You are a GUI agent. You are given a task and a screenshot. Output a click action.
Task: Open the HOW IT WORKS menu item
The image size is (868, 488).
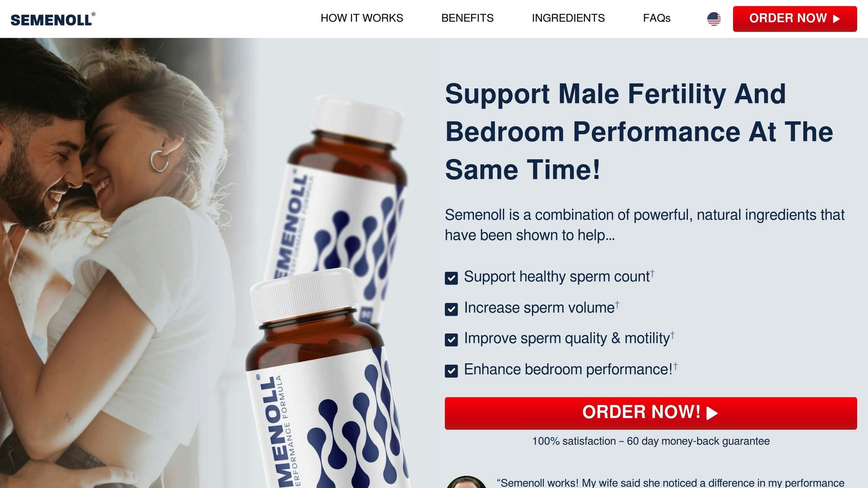tap(362, 18)
